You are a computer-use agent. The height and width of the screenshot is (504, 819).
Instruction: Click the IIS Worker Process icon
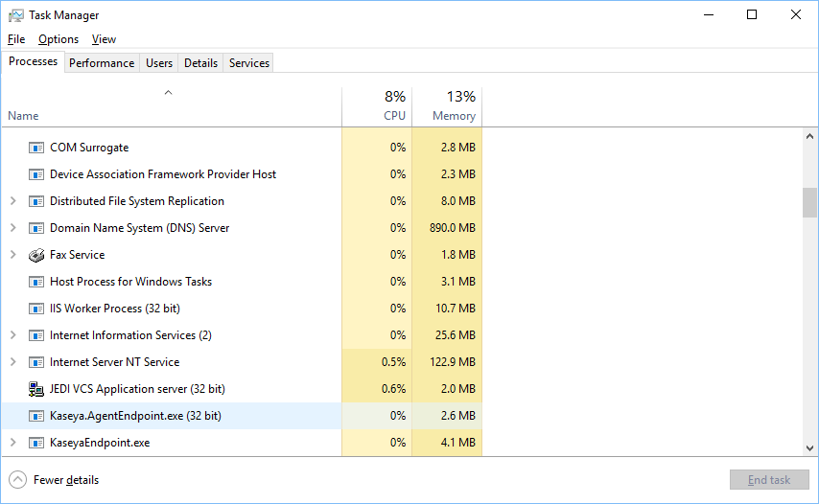[x=36, y=309]
